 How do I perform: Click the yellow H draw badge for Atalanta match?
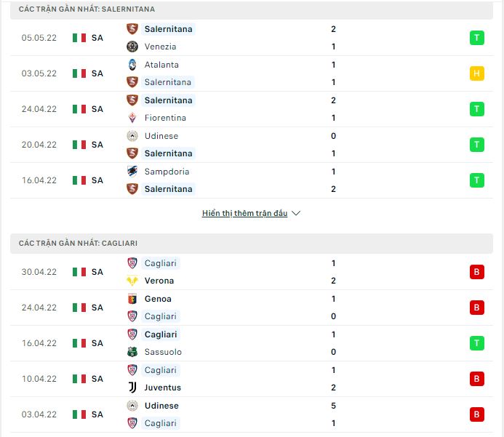(x=476, y=73)
